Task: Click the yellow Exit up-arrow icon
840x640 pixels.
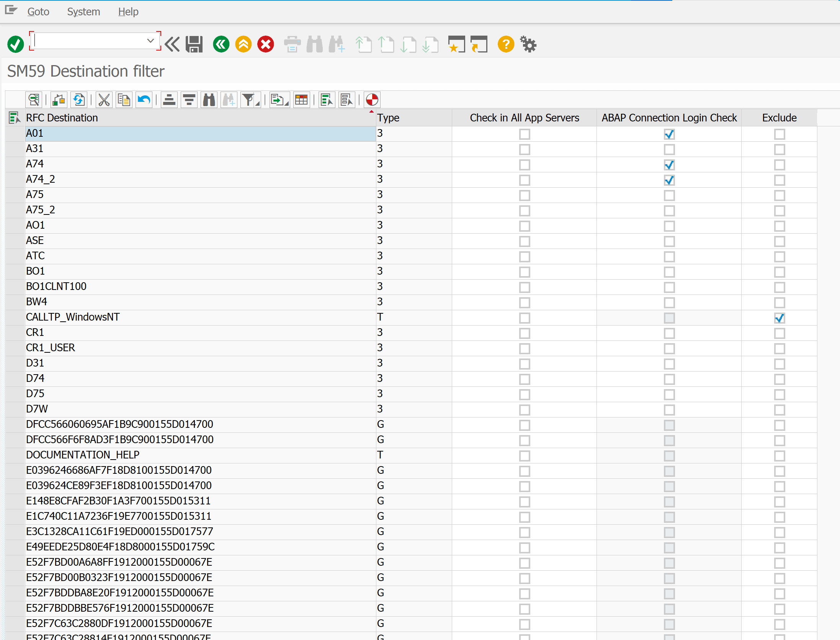Action: [x=244, y=44]
